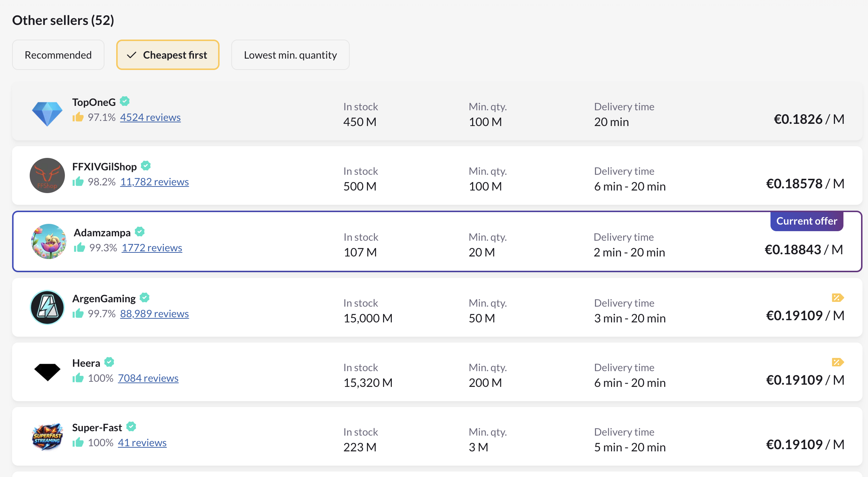Click TopOneG's blue diamond avatar
Image resolution: width=868 pixels, height=477 pixels.
[x=47, y=113]
